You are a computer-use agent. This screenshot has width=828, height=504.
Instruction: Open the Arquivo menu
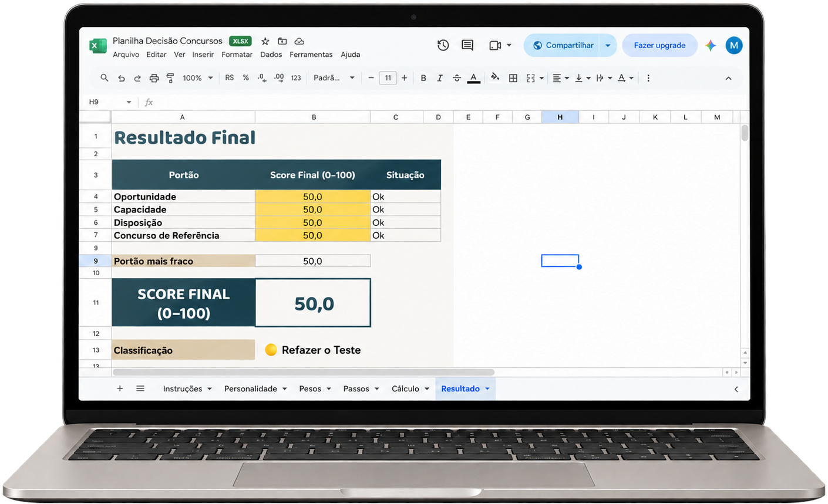tap(126, 55)
